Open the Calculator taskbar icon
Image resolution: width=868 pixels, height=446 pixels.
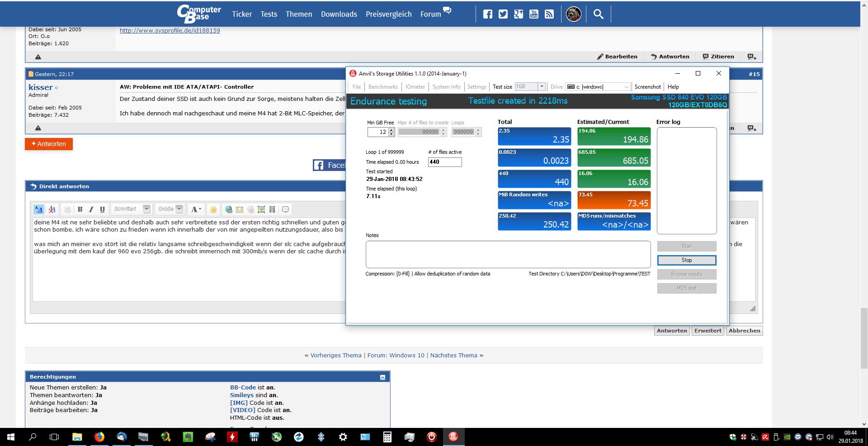[x=387, y=437]
